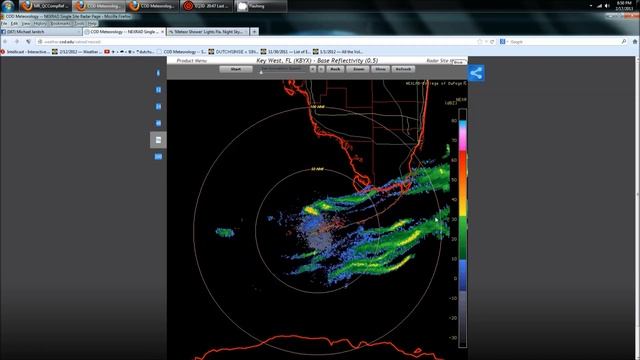Open the network signal tray icon
The image size is (640, 360).
point(599,6)
